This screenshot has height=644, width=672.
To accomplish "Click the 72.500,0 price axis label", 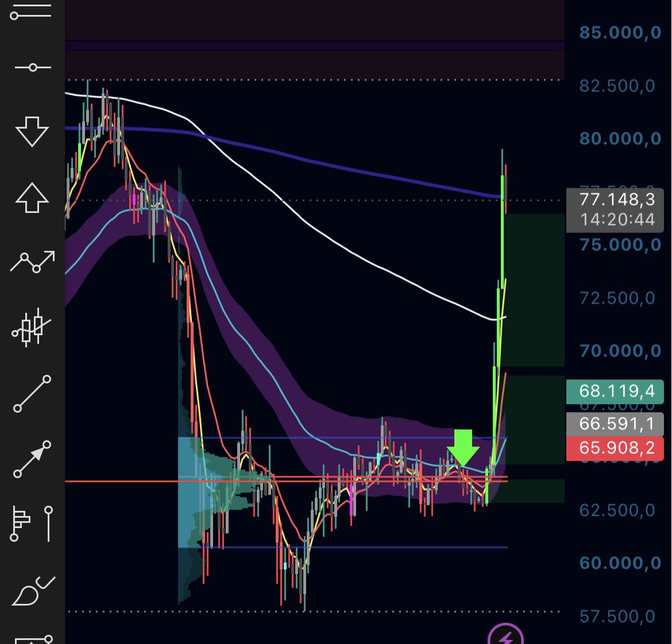I will click(x=617, y=298).
